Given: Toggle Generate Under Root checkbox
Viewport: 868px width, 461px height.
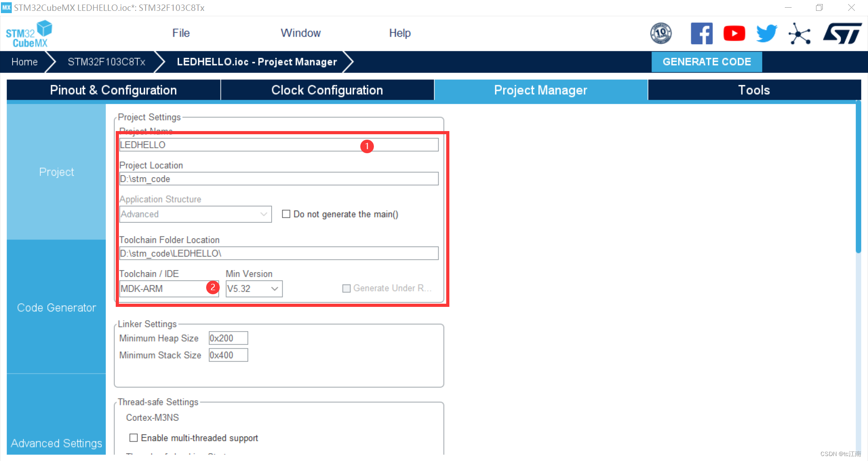Looking at the screenshot, I should (346, 288).
